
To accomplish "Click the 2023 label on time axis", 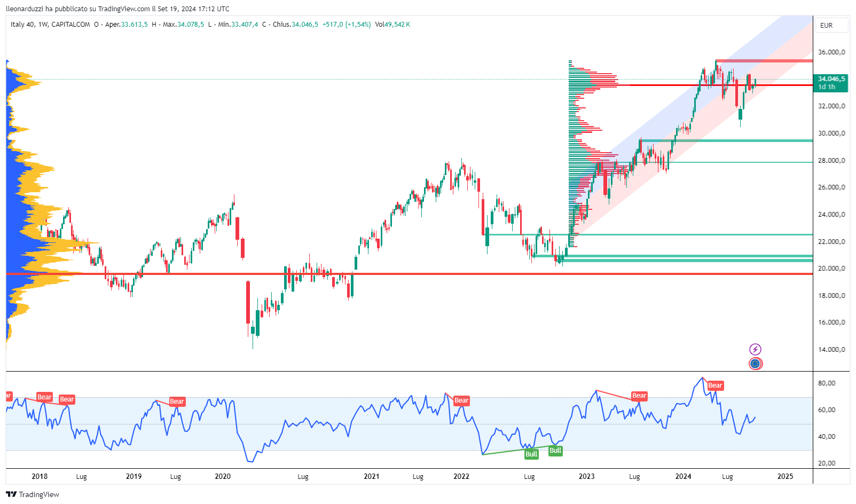I will tap(586, 477).
